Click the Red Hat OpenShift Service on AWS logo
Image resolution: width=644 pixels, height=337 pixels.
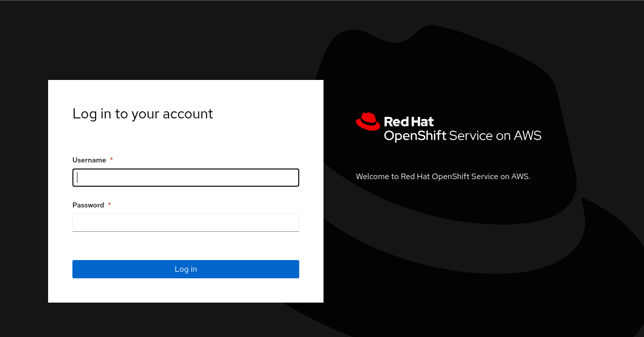tap(448, 128)
